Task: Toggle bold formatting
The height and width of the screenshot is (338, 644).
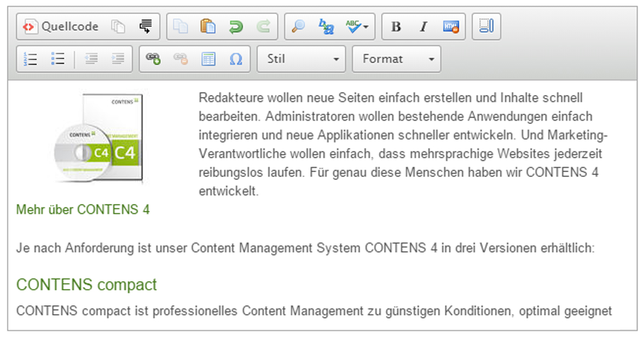Action: click(396, 27)
